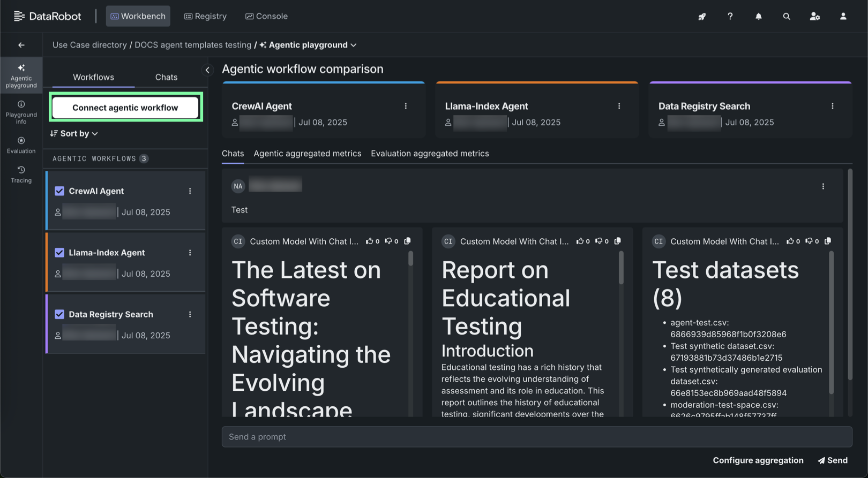Thumbs down the Llama-Index Agent response
Viewport: 868px width, 478px height.
[x=598, y=241]
